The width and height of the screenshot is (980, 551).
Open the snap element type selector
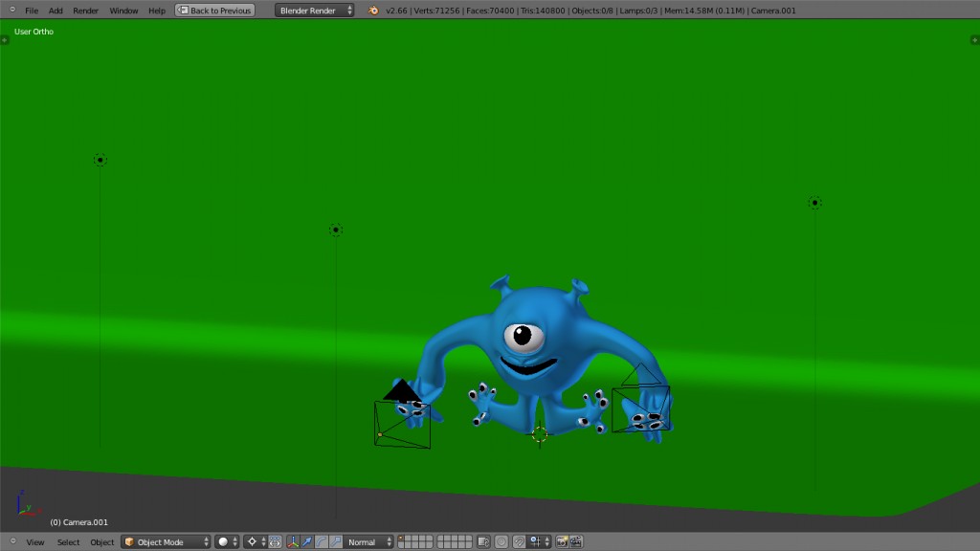point(540,541)
